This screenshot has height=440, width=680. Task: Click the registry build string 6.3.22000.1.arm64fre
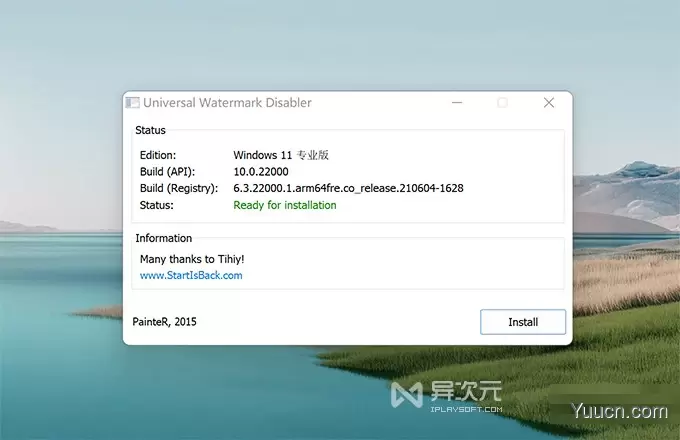(348, 188)
